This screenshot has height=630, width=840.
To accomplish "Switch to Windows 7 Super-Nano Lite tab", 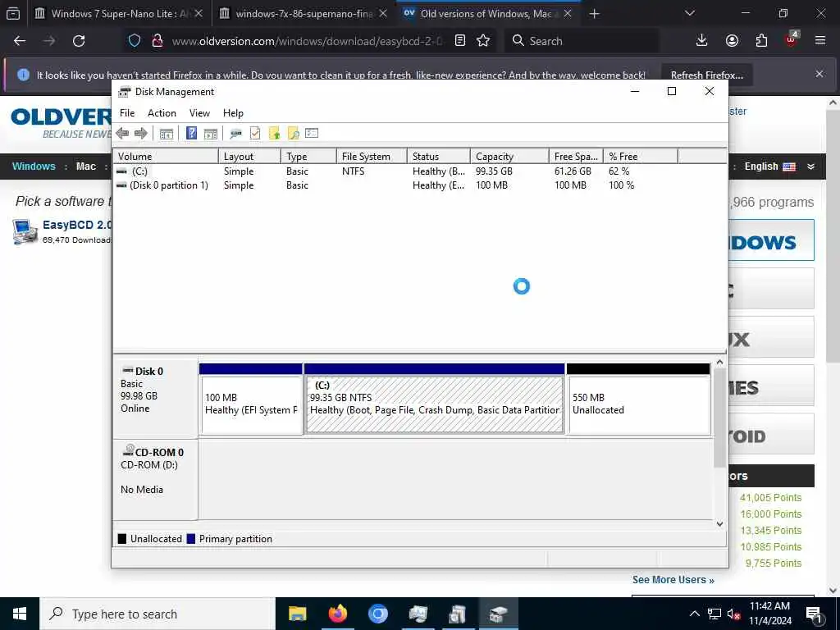I will click(x=118, y=14).
